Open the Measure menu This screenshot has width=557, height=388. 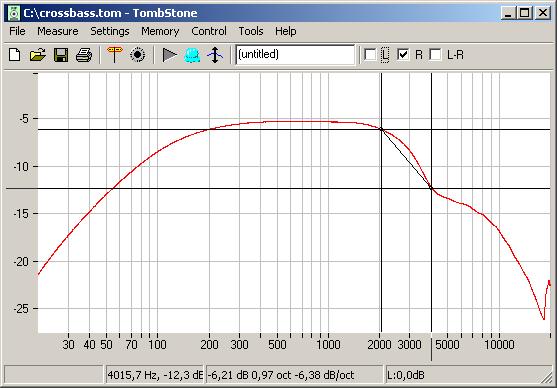[x=58, y=31]
